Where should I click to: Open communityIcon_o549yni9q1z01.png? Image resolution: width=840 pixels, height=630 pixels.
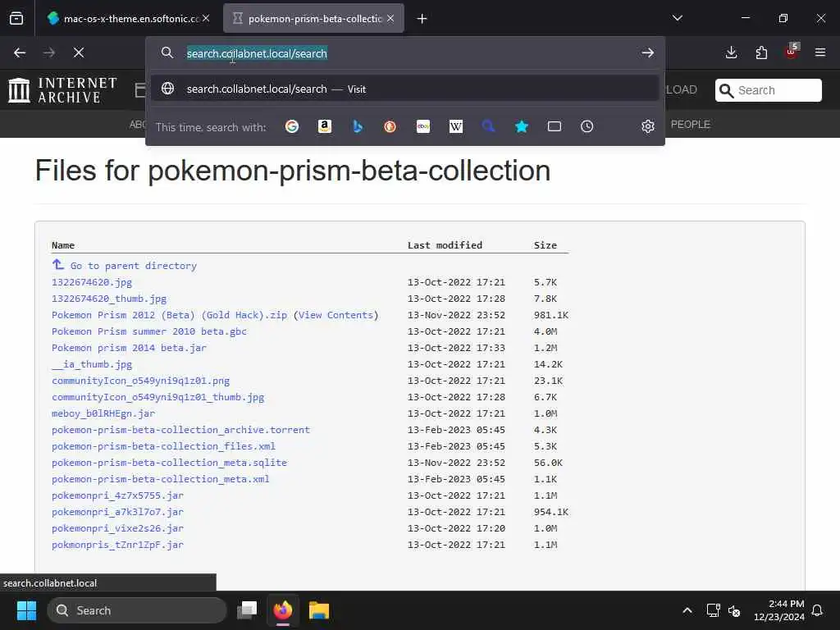pos(140,381)
